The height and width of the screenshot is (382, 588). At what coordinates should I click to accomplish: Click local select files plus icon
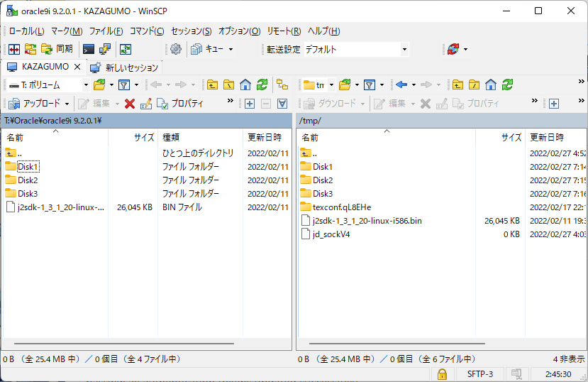[250, 104]
